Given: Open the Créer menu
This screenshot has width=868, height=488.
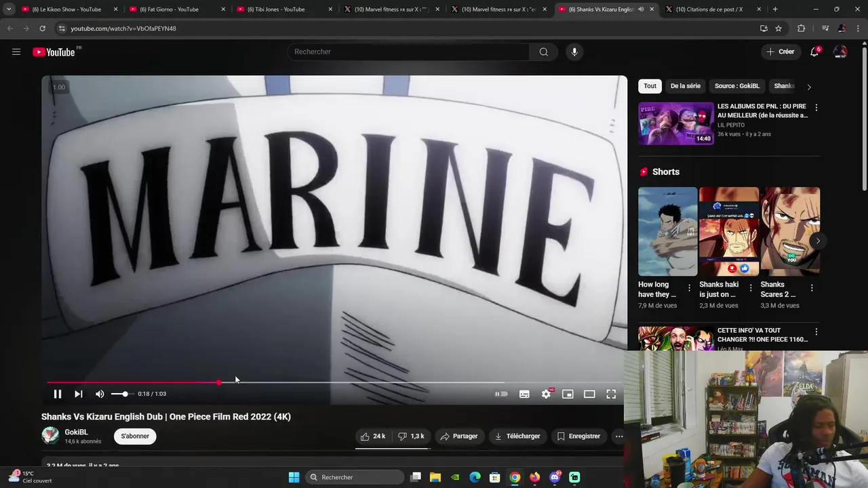Looking at the screenshot, I should 780,52.
